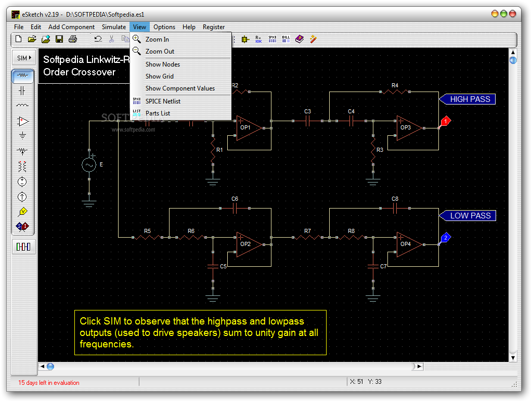532x402 pixels.
Task: Click the vertical scrollbar up arrow
Action: [x=513, y=52]
